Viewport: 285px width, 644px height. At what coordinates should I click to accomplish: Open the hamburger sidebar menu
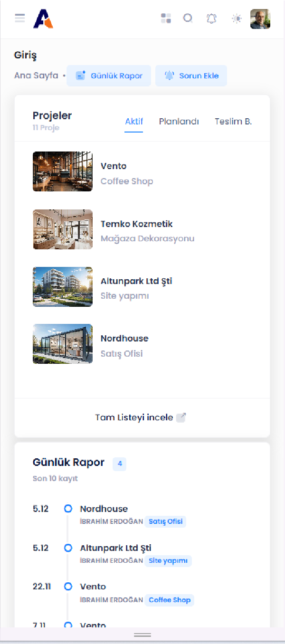19,19
